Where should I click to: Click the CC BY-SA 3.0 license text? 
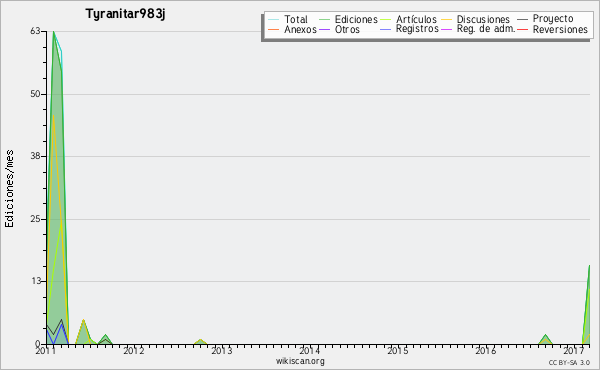[x=569, y=363]
